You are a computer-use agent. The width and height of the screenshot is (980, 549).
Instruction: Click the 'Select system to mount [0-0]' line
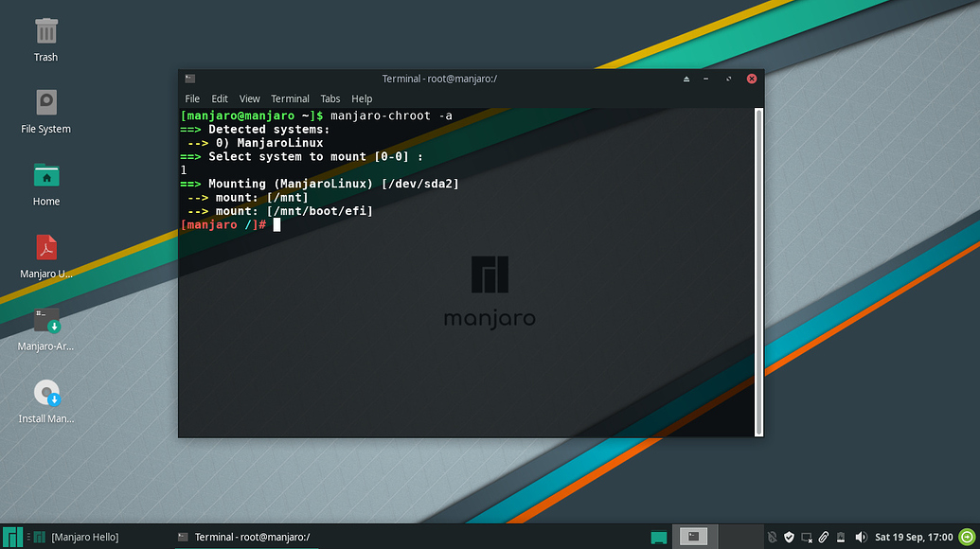pyautogui.click(x=301, y=157)
